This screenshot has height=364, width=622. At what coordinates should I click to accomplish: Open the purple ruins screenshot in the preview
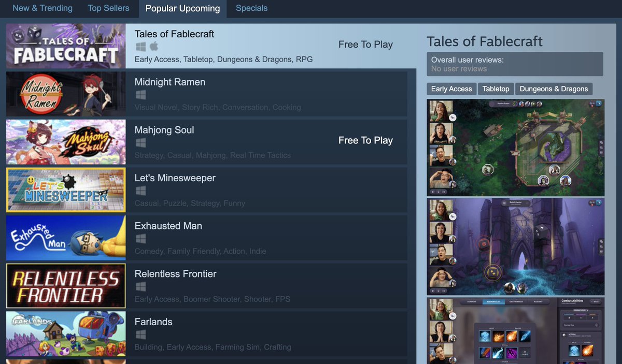516,246
